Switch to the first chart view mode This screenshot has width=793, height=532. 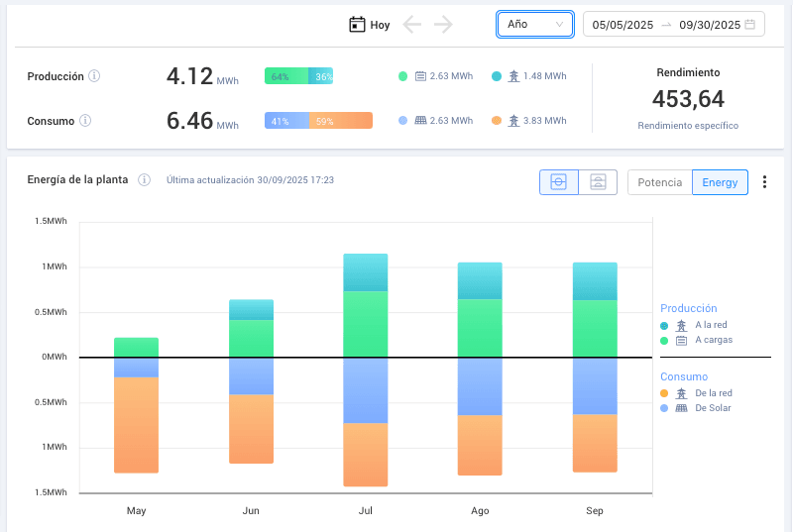558,182
